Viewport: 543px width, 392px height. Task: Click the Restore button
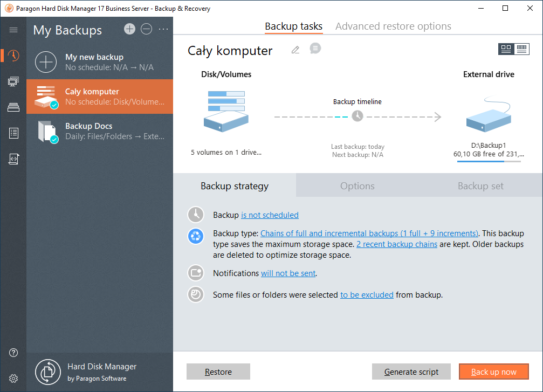218,372
